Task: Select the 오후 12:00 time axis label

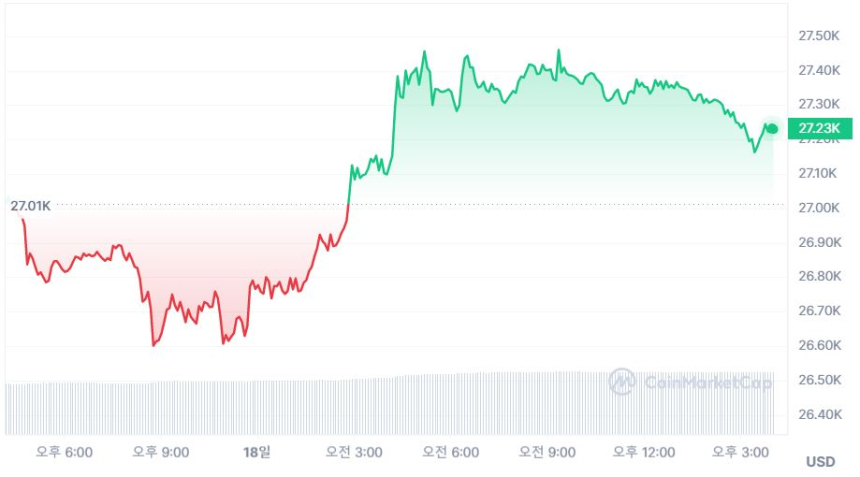Action: coord(644,452)
